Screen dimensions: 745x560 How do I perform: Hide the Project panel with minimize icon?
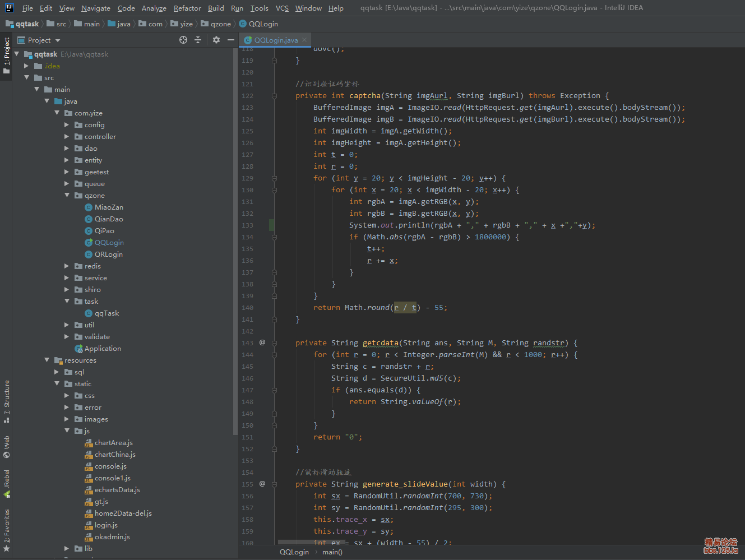coord(230,40)
